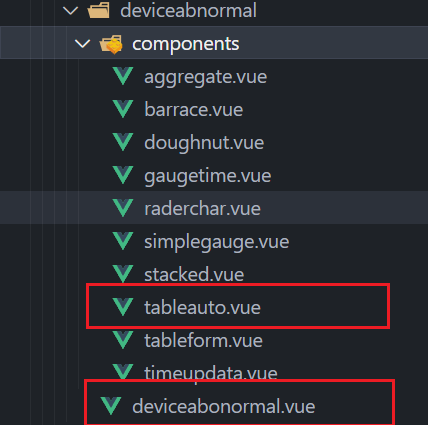Open barrace.vue in the editor
Image resolution: width=428 pixels, height=425 pixels.
click(x=193, y=109)
